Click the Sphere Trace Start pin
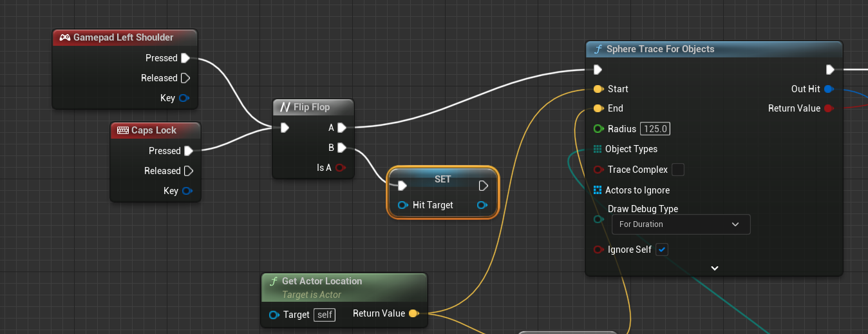868x334 pixels. point(598,89)
